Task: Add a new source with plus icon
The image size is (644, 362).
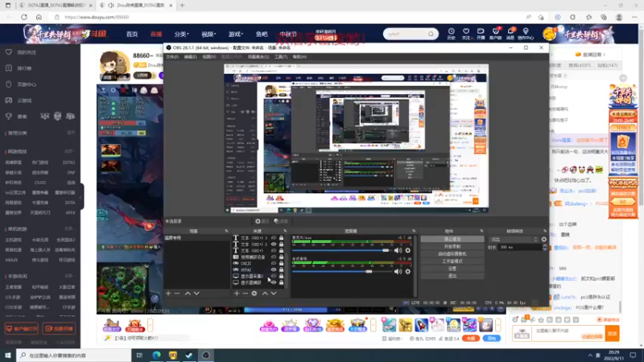Action: pos(237,294)
